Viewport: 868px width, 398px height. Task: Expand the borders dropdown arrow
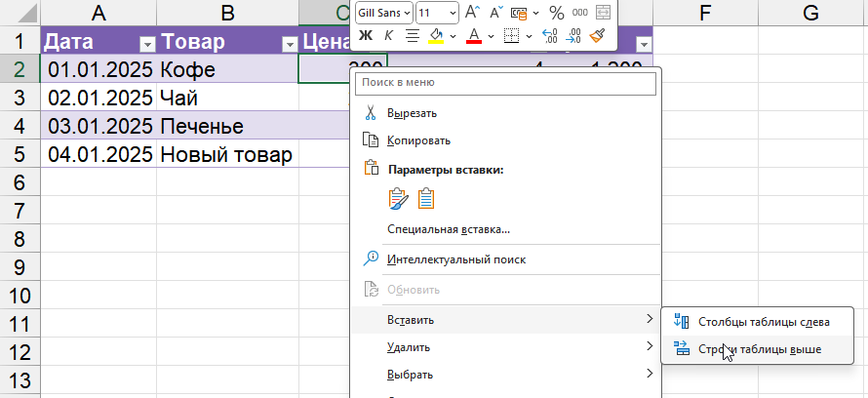529,36
